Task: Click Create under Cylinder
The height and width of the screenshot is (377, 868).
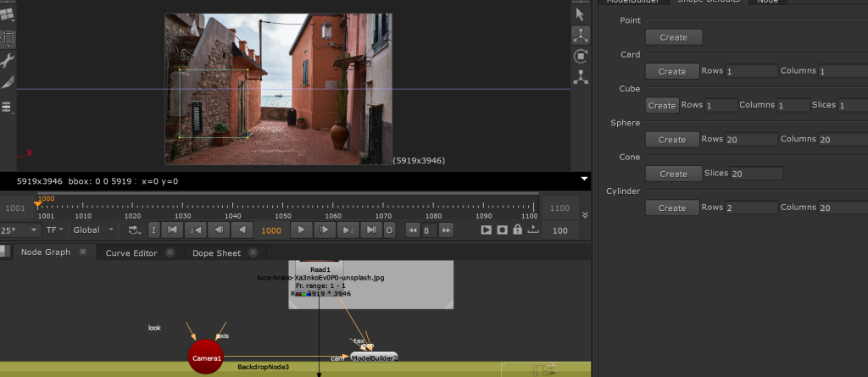Action: click(672, 208)
